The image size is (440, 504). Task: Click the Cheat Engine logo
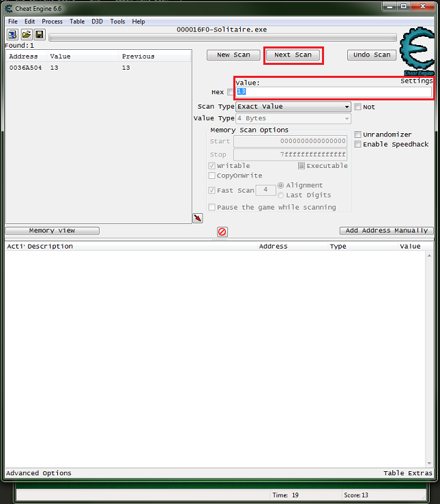(x=415, y=53)
